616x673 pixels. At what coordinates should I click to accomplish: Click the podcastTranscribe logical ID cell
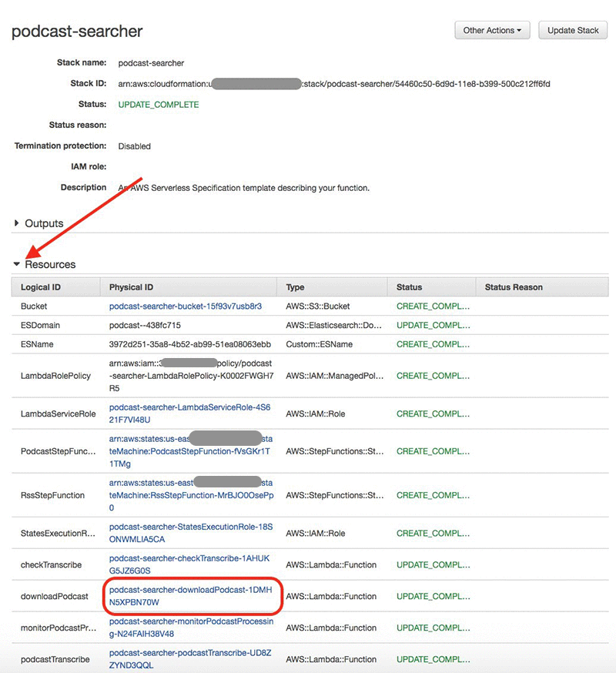pyautogui.click(x=55, y=659)
